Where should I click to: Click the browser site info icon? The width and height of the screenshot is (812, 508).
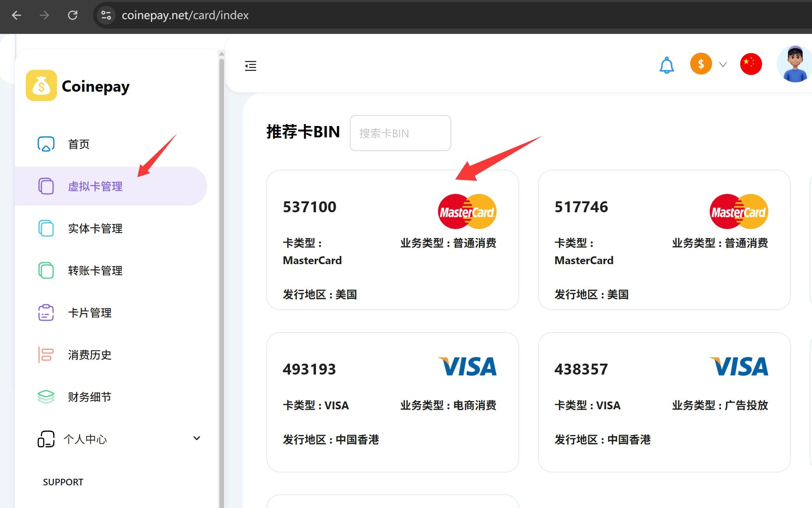106,15
